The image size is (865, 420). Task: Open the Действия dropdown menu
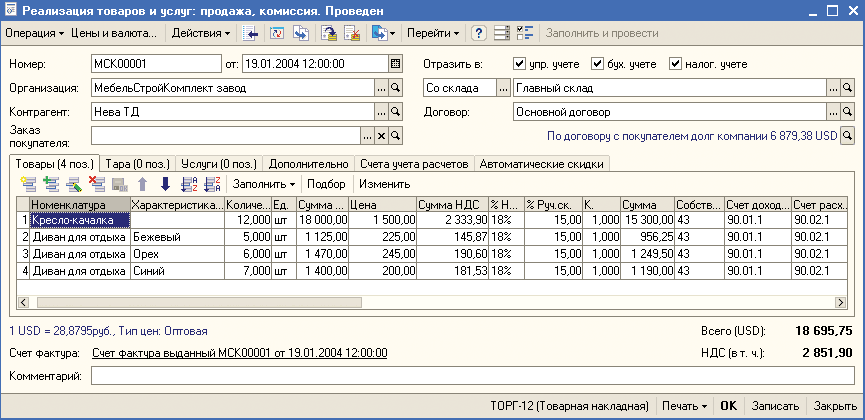[200, 33]
